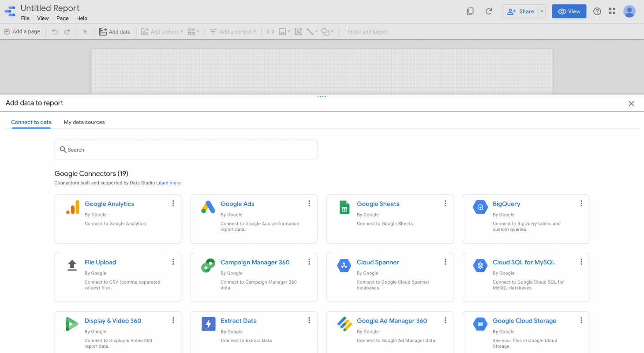The width and height of the screenshot is (644, 353).
Task: Click the Cloud SQL for MySQL icon
Action: 480,266
